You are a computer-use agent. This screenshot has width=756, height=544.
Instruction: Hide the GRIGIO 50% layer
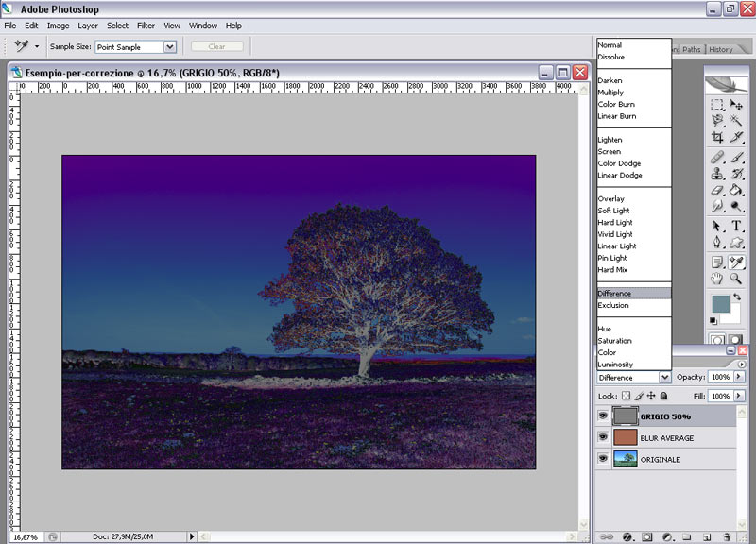pos(604,416)
